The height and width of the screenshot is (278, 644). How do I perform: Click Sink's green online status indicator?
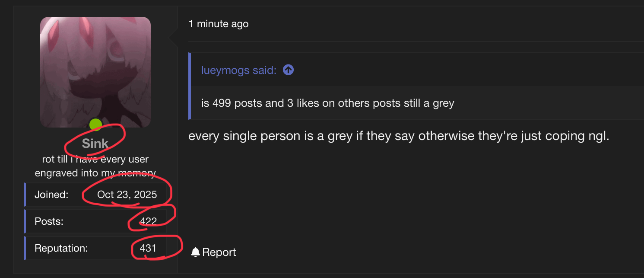coord(95,125)
